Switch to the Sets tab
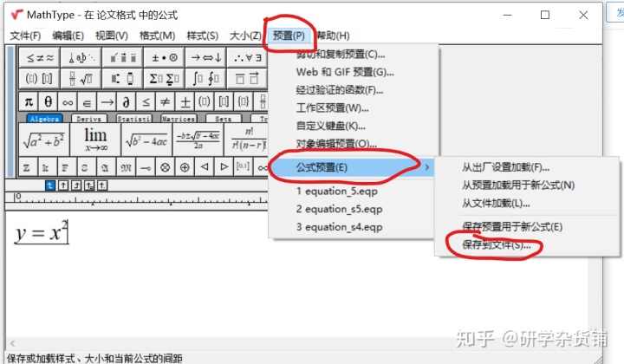This screenshot has width=624, height=364. coord(224,119)
